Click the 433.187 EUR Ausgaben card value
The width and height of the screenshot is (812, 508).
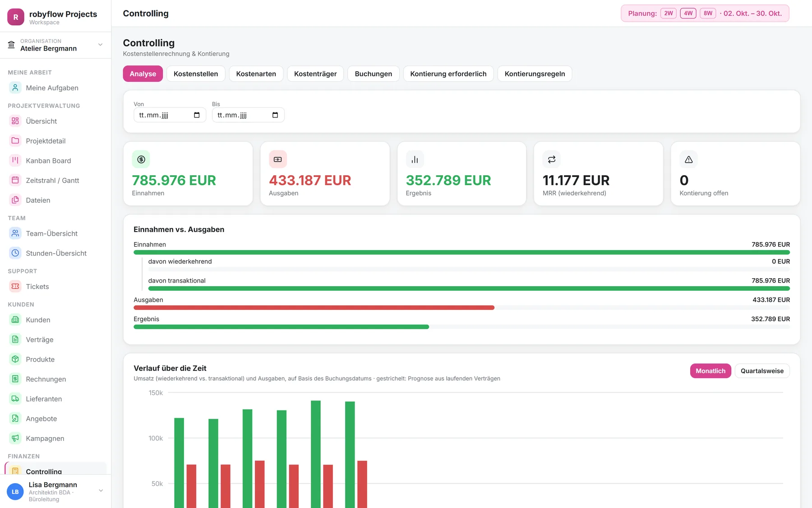310,180
